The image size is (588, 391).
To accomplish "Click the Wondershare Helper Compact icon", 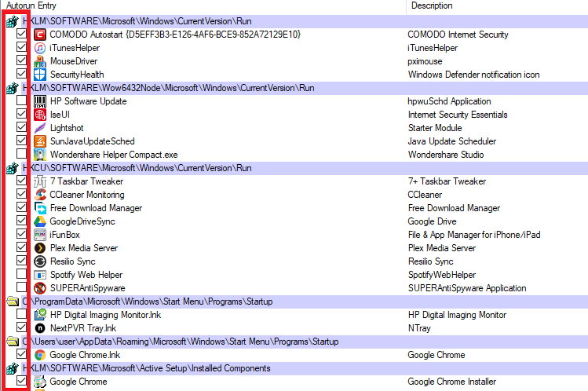I will tap(40, 155).
